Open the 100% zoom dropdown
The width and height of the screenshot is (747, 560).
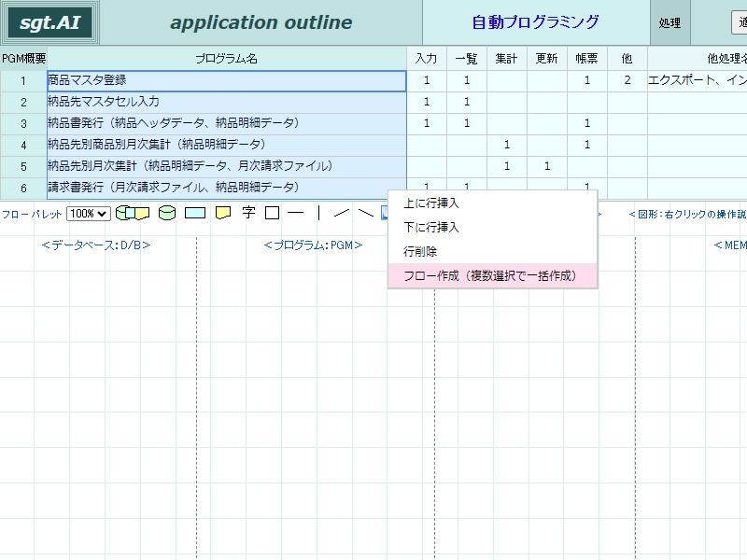tap(89, 214)
